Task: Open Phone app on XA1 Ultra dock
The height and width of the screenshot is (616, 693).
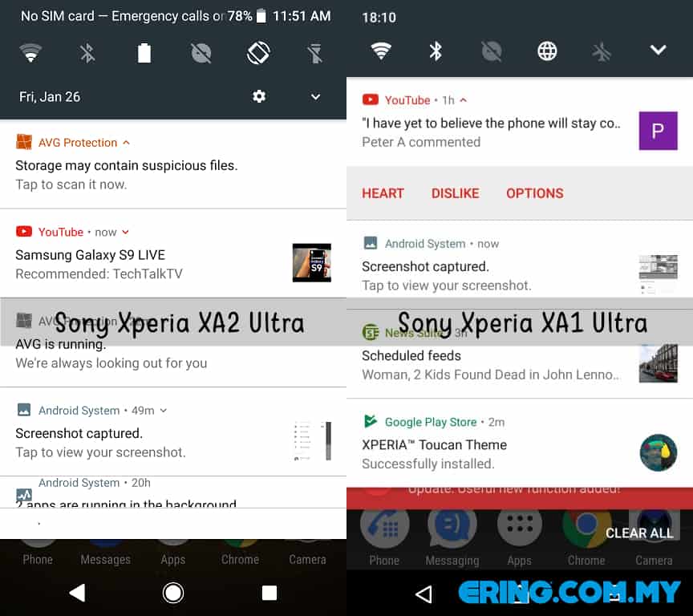Action: click(384, 537)
